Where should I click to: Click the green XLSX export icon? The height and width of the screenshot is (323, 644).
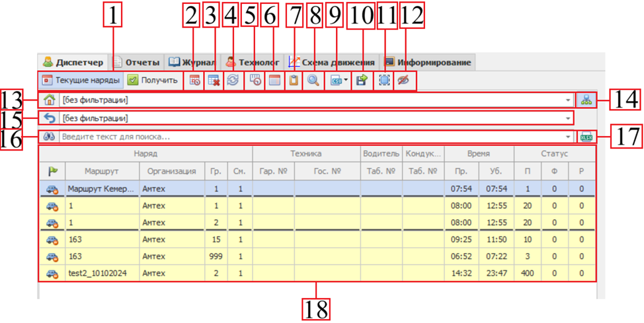(586, 137)
